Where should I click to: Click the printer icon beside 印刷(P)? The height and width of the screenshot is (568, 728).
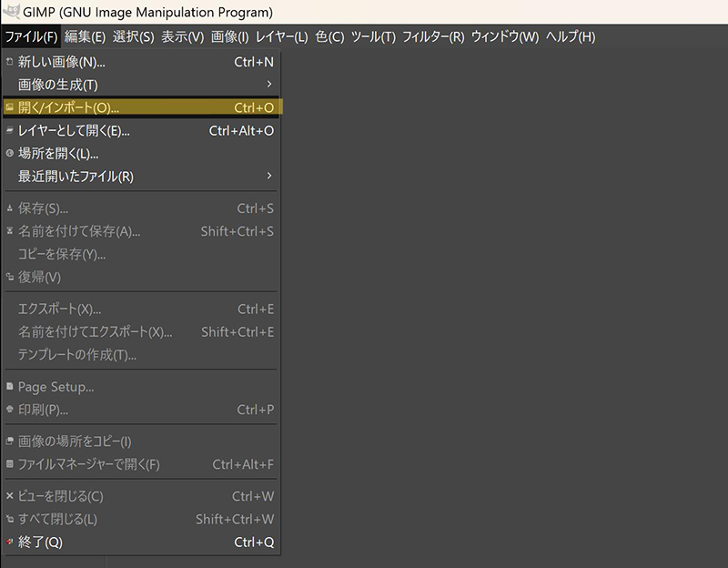pyautogui.click(x=9, y=410)
